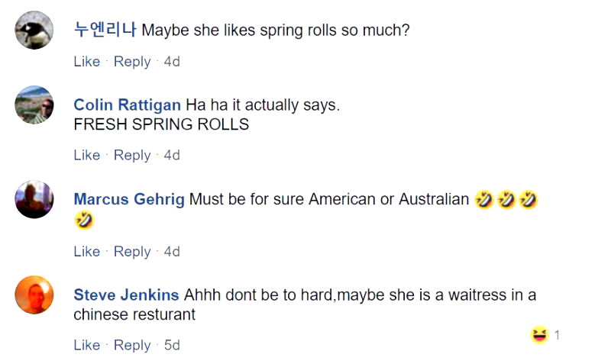Like Colin Rattigan's FRESH SPRING ROLLS comment
611x364 pixels.
click(x=86, y=155)
